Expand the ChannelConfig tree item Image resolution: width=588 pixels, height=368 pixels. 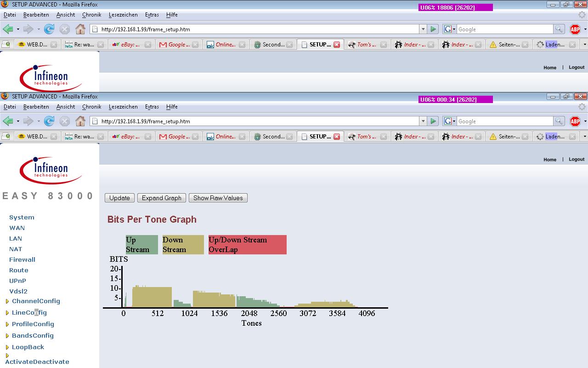click(7, 302)
